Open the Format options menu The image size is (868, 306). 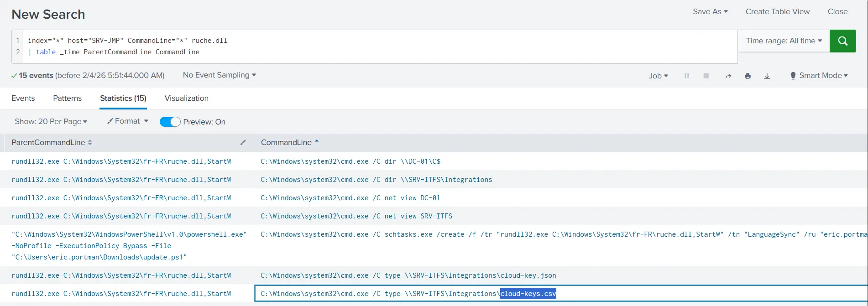(x=128, y=121)
